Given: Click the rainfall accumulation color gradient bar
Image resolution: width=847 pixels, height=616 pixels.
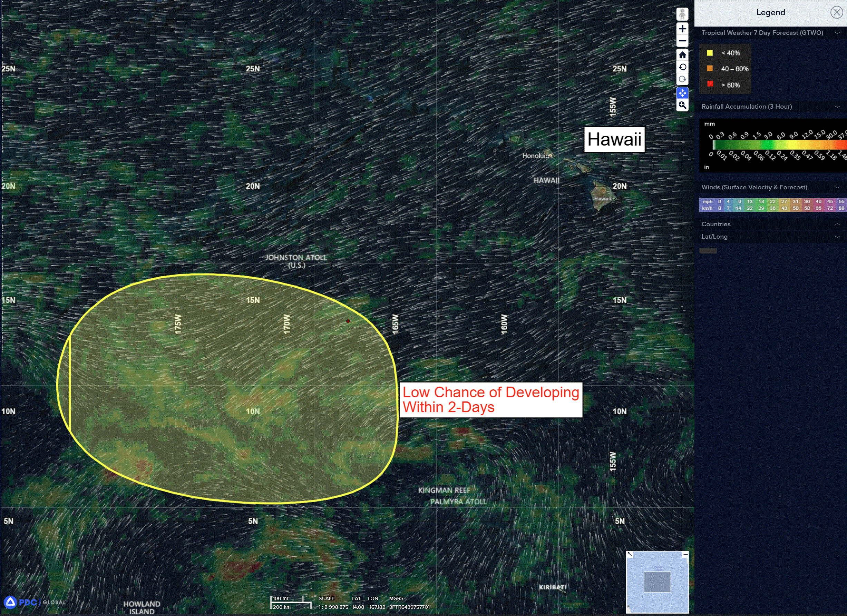Looking at the screenshot, I should tap(779, 145).
